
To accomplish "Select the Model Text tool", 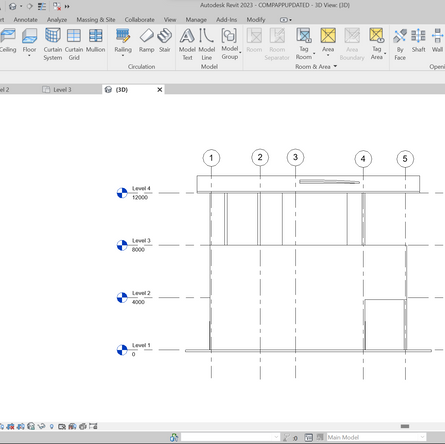I will pos(187,44).
